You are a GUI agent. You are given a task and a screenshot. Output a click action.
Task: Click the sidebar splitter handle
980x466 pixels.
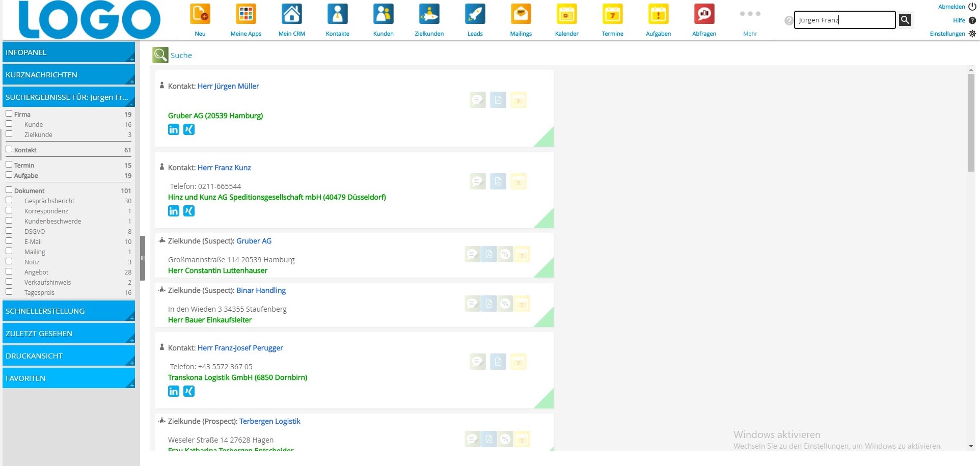[x=143, y=258]
